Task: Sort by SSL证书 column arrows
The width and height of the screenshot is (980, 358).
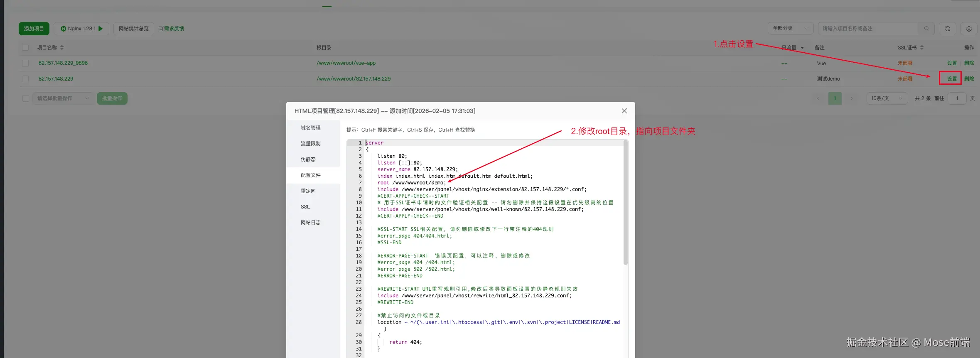Action: pyautogui.click(x=922, y=47)
